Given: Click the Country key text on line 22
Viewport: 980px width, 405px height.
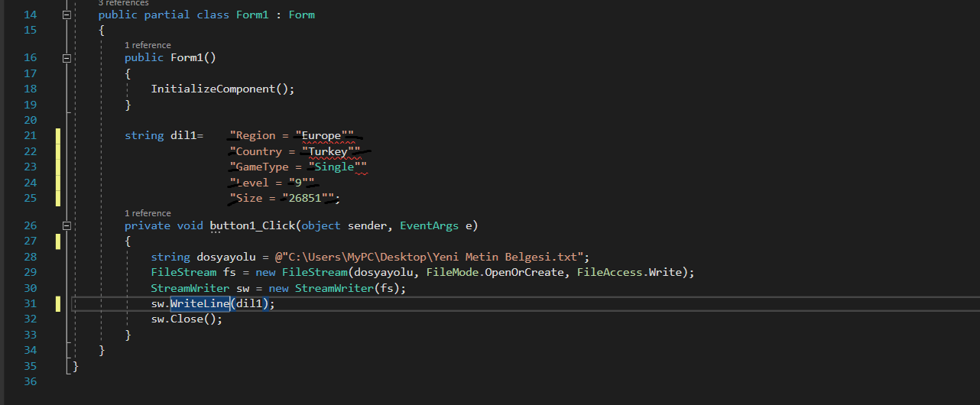Looking at the screenshot, I should (258, 151).
